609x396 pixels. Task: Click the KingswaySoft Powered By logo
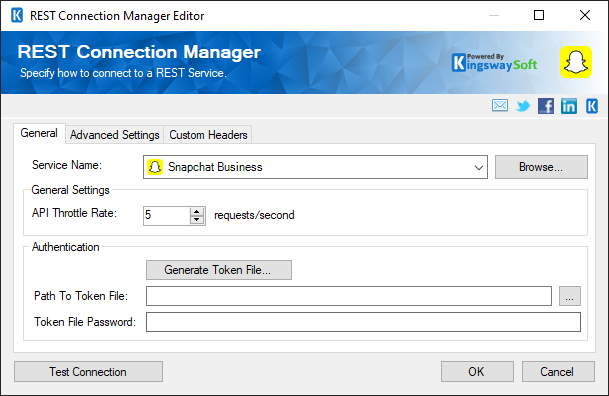coord(495,63)
